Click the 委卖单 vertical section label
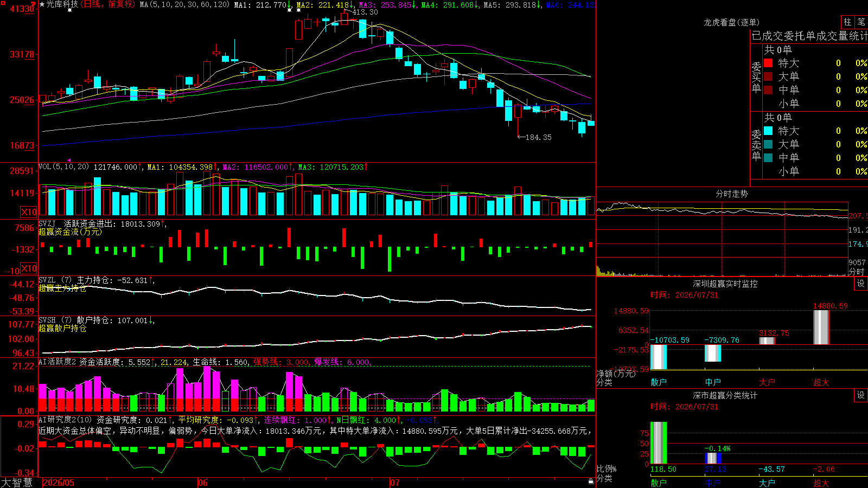This screenshot has height=488, width=868. click(756, 145)
